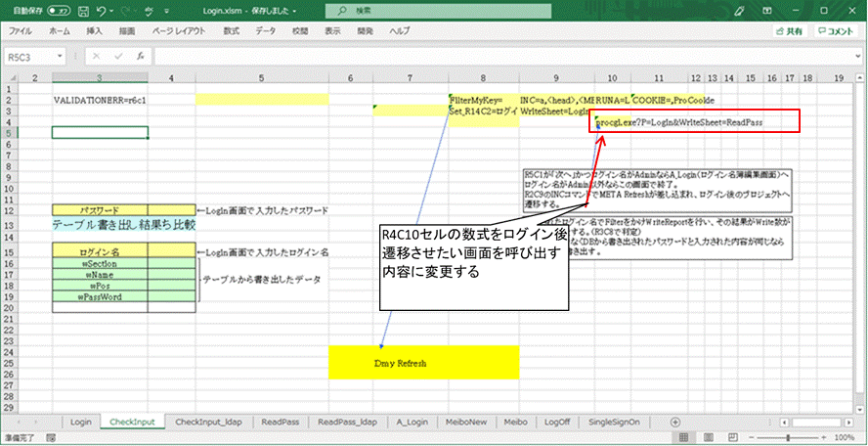Click the Save icon in title bar
The image size is (868, 446).
(x=84, y=11)
